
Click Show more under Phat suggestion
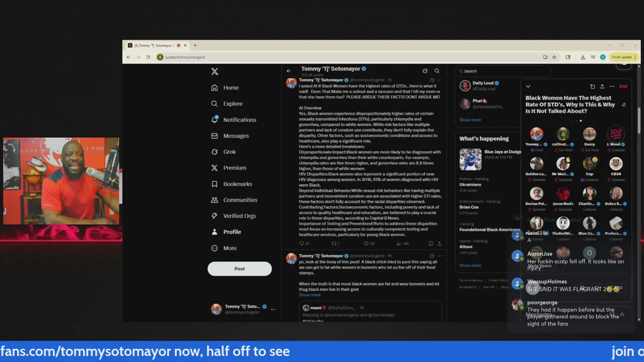coord(470,120)
